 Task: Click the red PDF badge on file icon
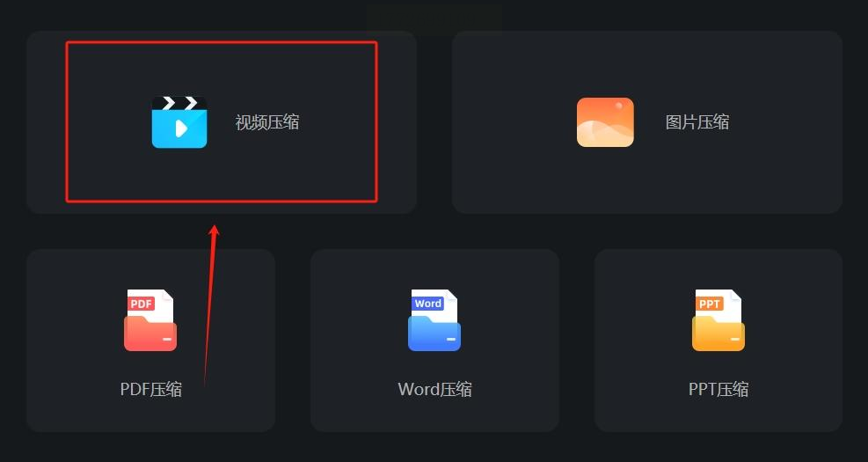pos(142,304)
